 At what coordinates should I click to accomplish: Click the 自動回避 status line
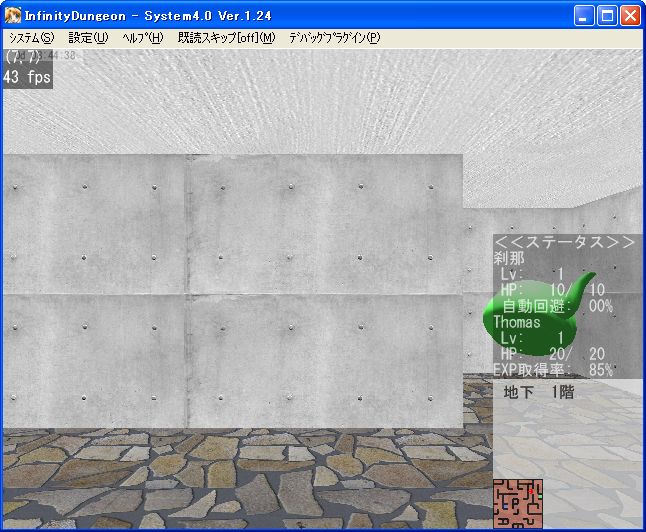tap(557, 306)
